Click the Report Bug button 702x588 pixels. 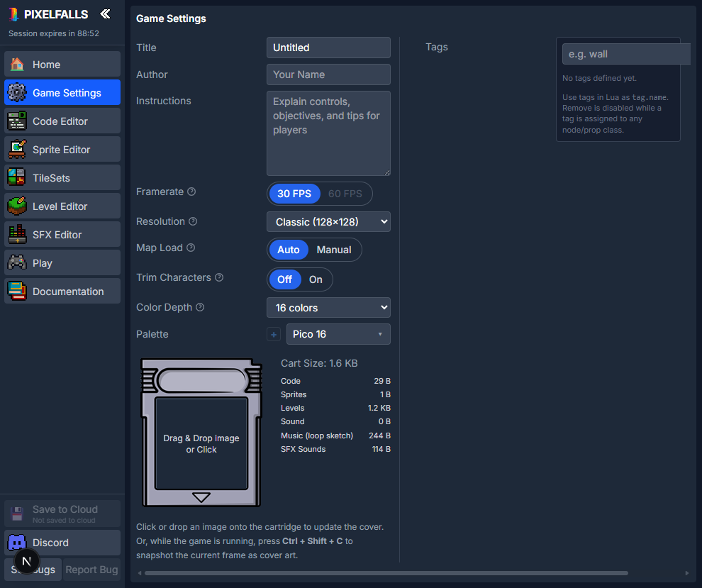91,570
